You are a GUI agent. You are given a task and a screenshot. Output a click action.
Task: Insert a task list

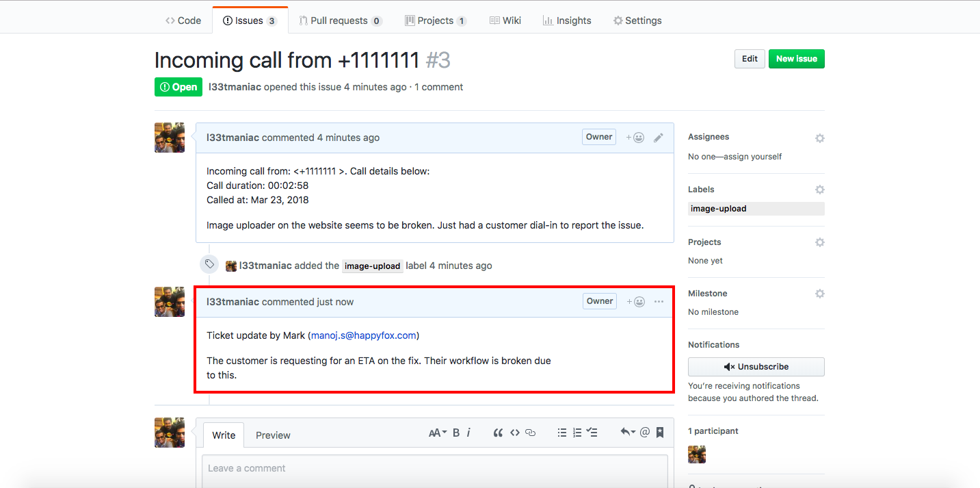click(x=592, y=433)
